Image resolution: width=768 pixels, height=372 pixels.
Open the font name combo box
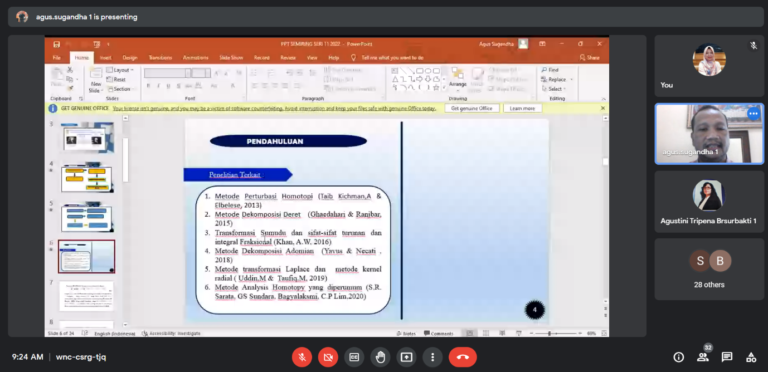(x=167, y=73)
